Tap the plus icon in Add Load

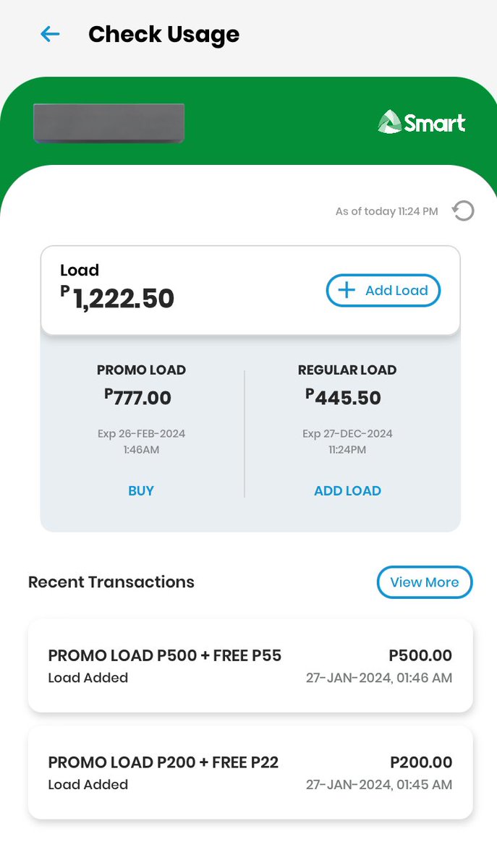(347, 290)
